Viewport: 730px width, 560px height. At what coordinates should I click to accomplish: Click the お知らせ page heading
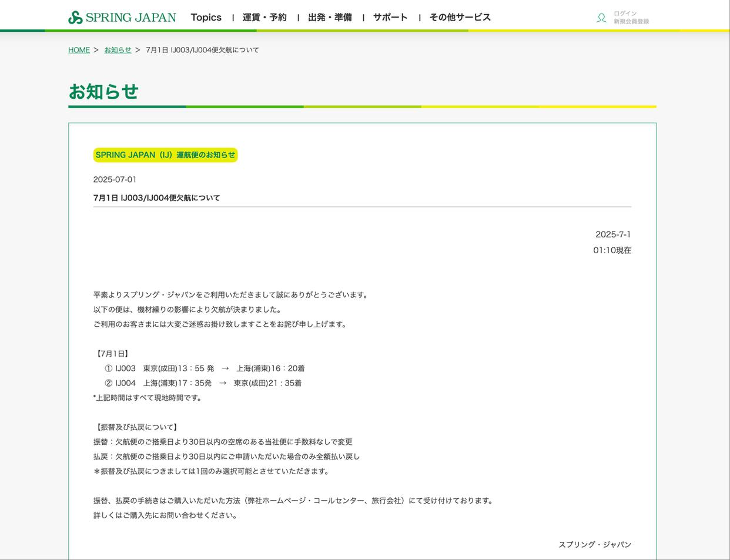tap(103, 92)
